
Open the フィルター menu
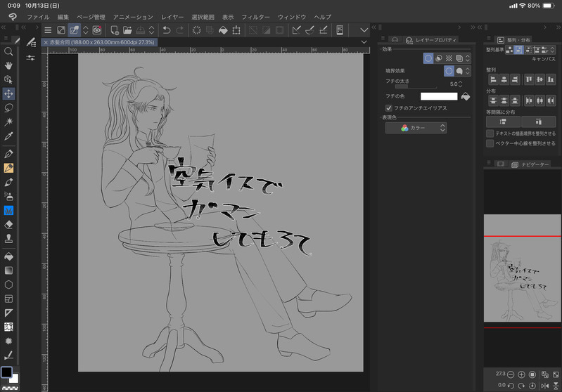pyautogui.click(x=255, y=16)
